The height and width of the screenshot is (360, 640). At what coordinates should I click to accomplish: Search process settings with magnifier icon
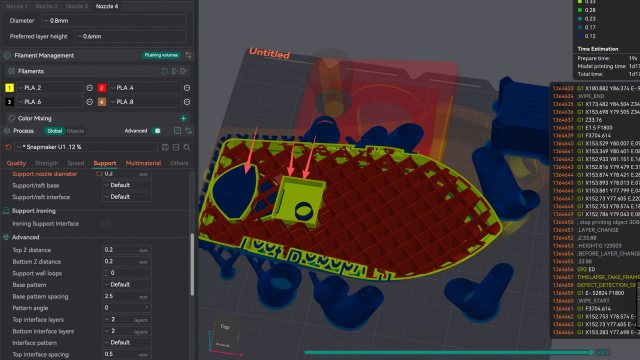click(x=187, y=147)
